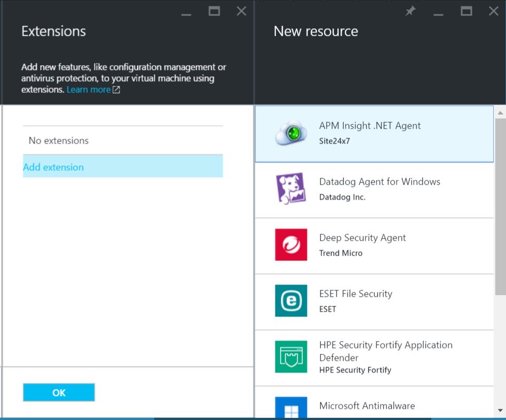Image resolution: width=506 pixels, height=420 pixels.
Task: Choose Microsoft Antimalware from the list
Action: tap(367, 406)
